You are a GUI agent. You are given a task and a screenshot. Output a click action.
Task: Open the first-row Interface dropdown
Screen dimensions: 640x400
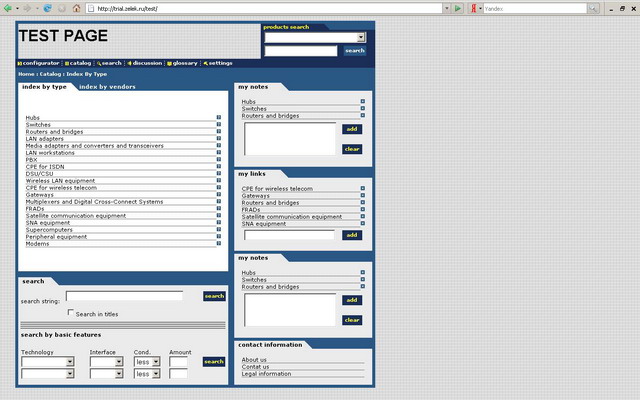pos(119,362)
